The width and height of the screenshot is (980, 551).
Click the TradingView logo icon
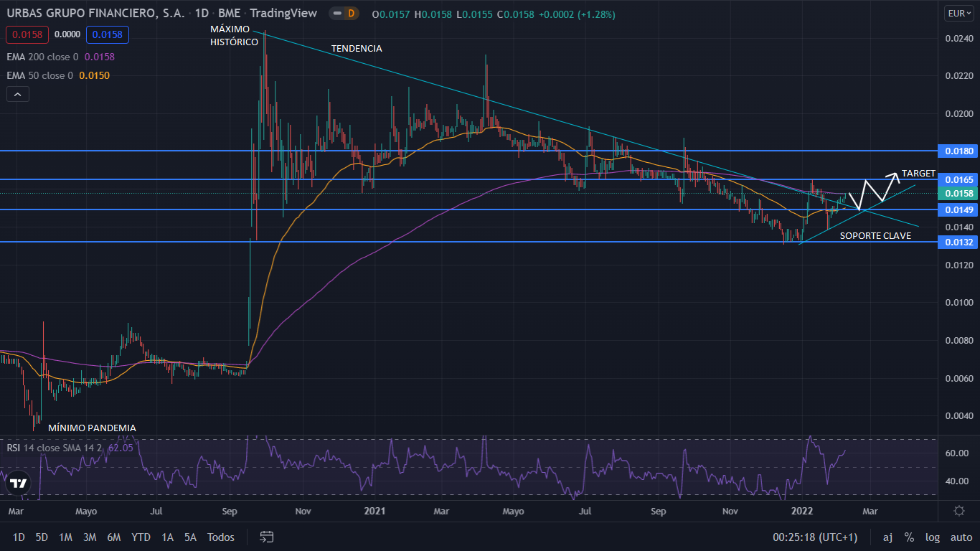coord(19,483)
